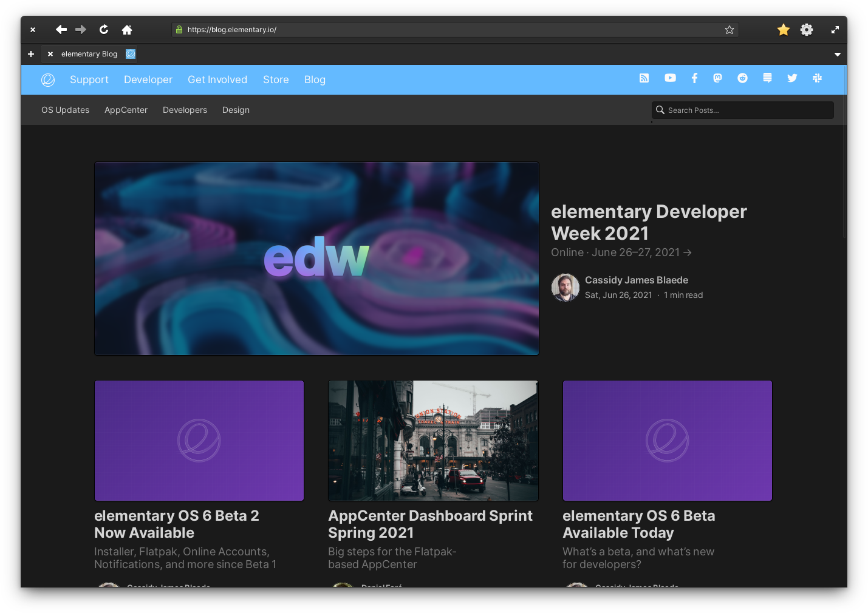Viewport: 868px width, 613px height.
Task: Visit elementary's YouTube channel icon
Action: tap(670, 78)
